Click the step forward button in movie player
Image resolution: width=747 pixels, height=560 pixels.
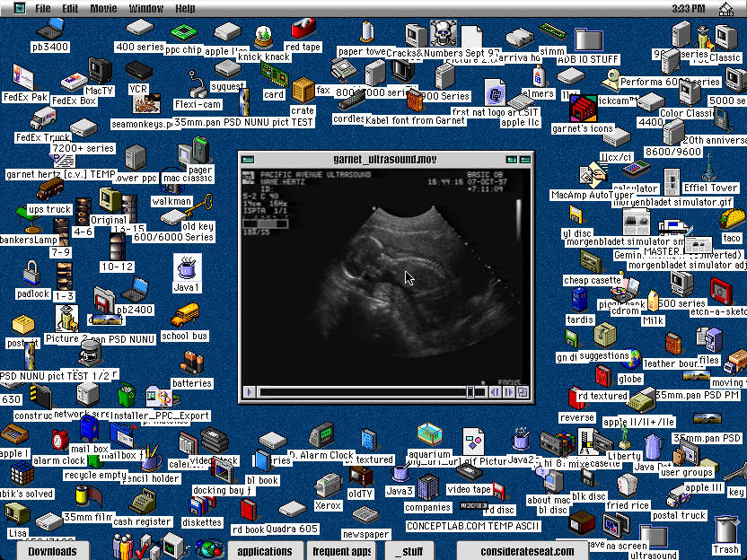click(508, 391)
